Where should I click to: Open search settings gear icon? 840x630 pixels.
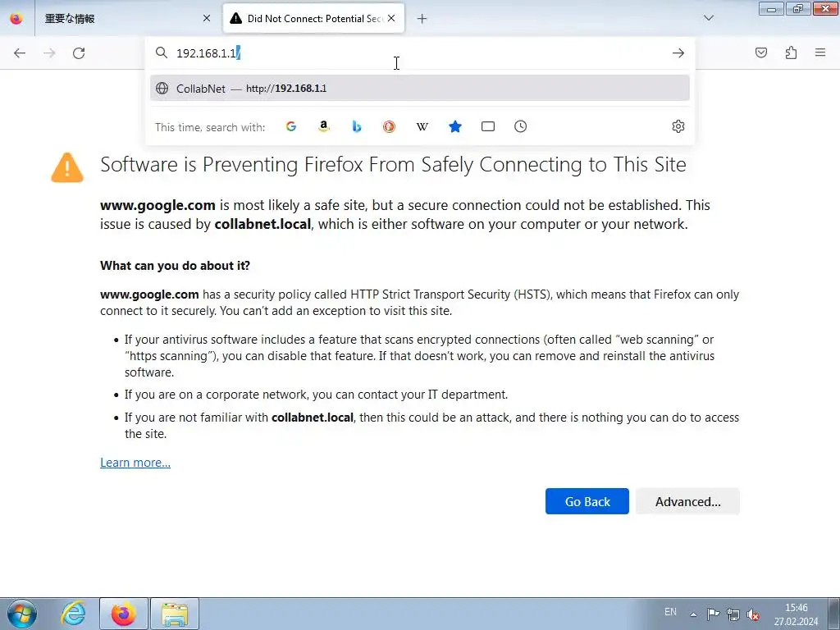click(678, 126)
